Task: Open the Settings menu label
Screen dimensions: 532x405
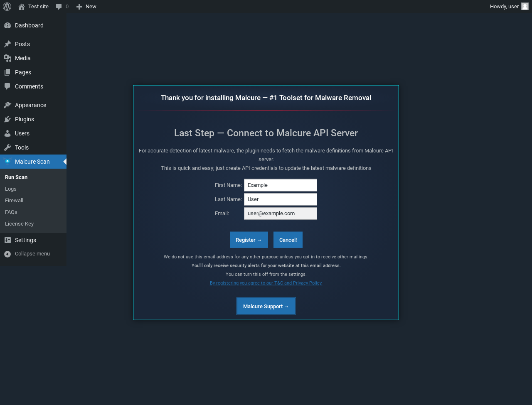Action: click(x=25, y=240)
